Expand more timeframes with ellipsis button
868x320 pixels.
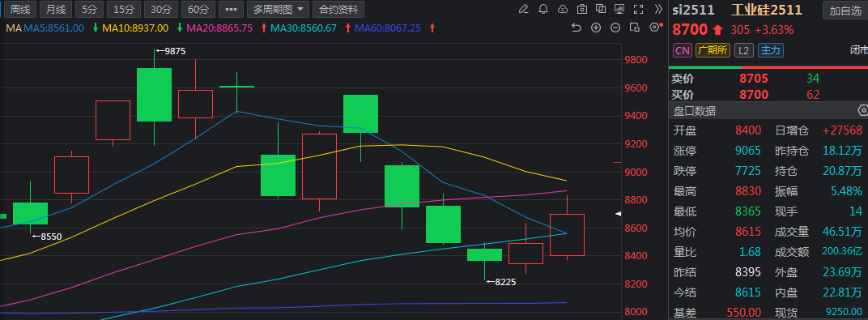coord(231,10)
